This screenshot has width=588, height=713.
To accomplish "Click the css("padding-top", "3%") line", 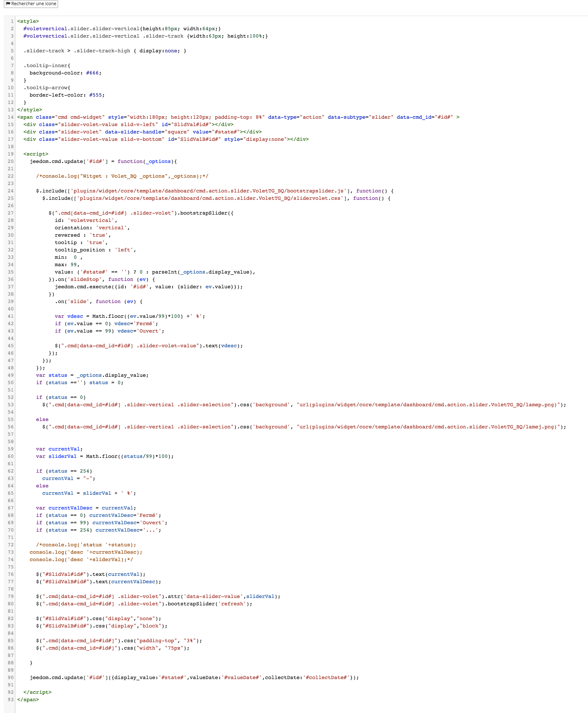I will [x=119, y=641].
